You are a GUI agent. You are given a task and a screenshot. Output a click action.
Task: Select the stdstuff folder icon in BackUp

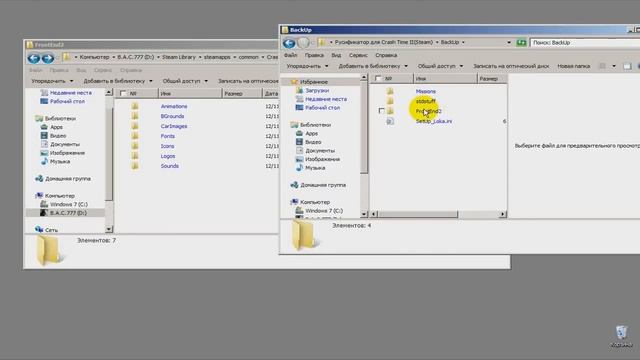tap(390, 101)
